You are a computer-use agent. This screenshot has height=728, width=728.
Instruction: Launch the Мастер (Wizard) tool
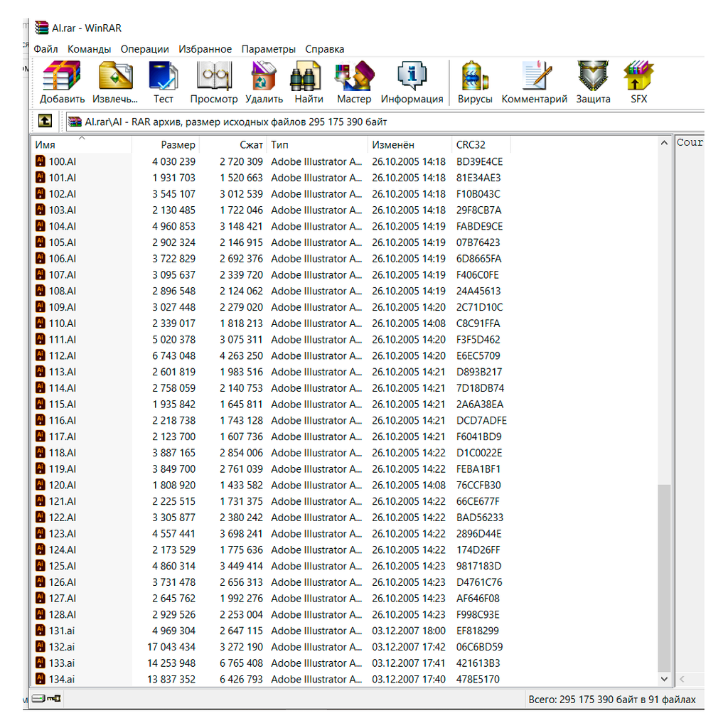354,75
